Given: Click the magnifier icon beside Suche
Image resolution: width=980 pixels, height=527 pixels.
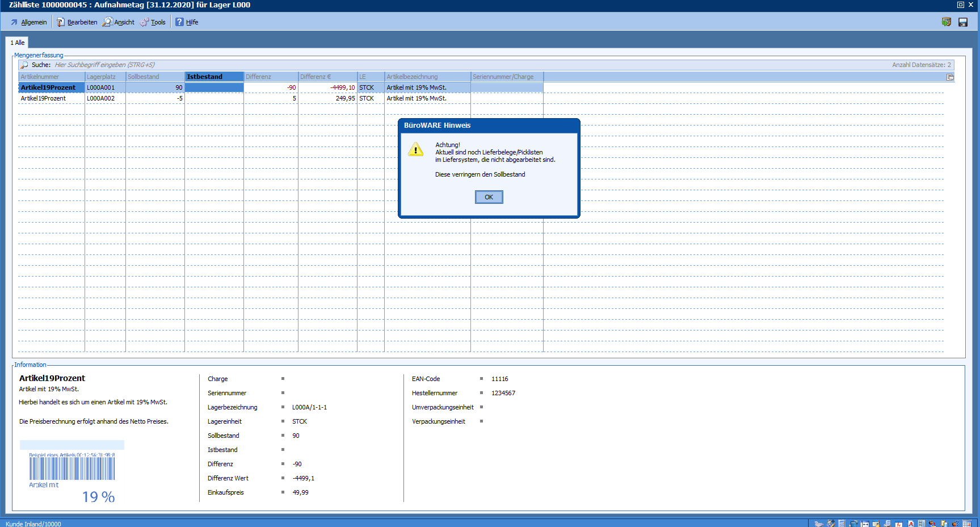Looking at the screenshot, I should pos(24,65).
